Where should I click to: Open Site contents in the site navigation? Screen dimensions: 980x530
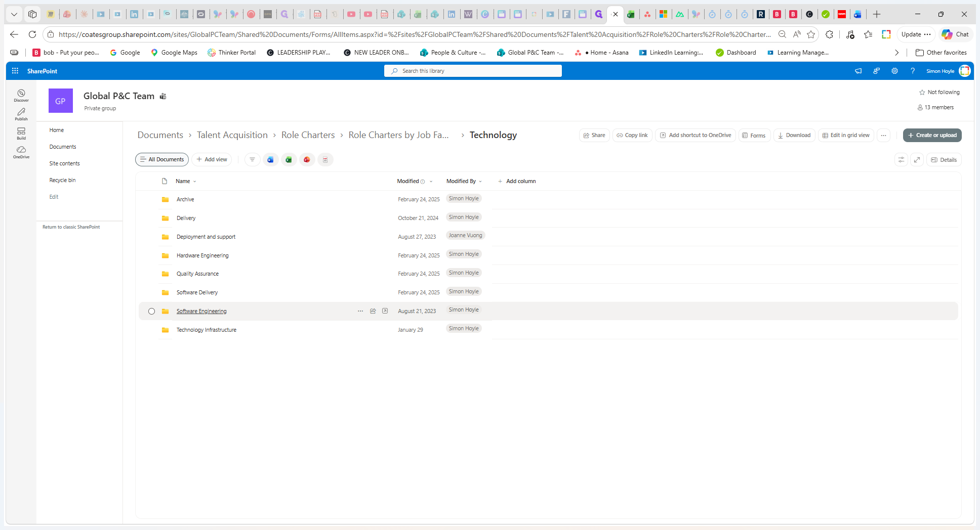tap(64, 163)
